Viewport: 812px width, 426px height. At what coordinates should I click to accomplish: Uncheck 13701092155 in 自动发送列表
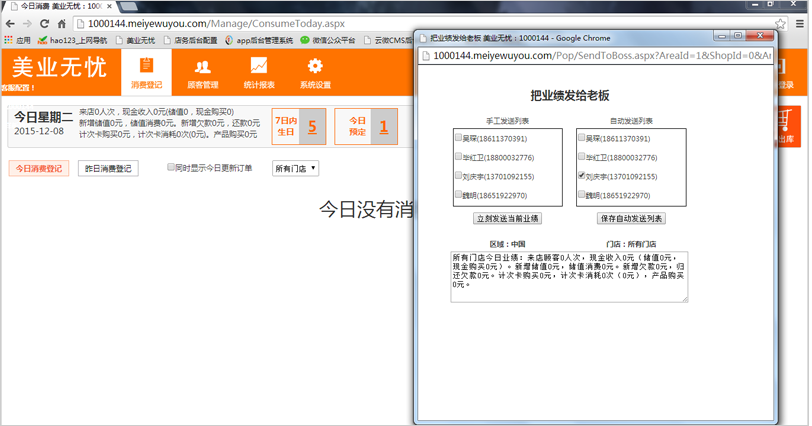[582, 175]
